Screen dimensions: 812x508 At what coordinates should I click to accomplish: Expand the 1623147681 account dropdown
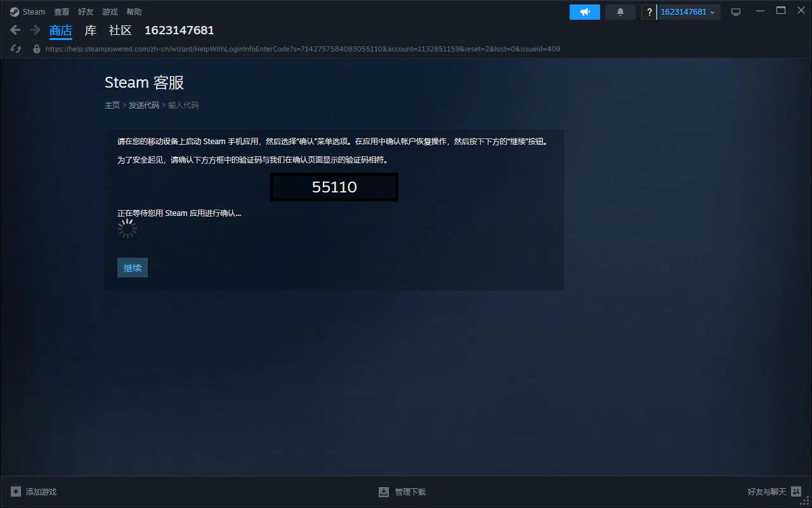click(x=688, y=12)
